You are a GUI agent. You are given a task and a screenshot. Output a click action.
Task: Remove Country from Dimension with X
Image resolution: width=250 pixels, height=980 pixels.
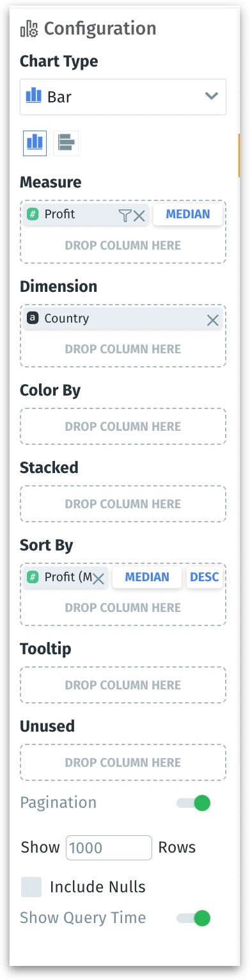point(213,320)
